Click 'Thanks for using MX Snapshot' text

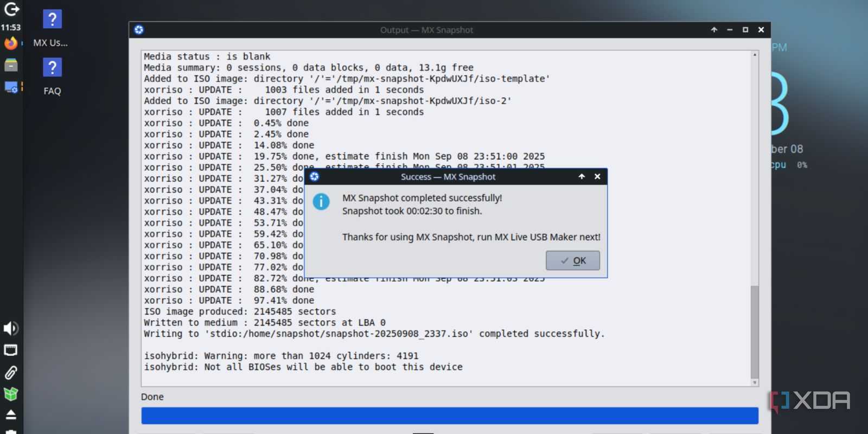point(471,237)
